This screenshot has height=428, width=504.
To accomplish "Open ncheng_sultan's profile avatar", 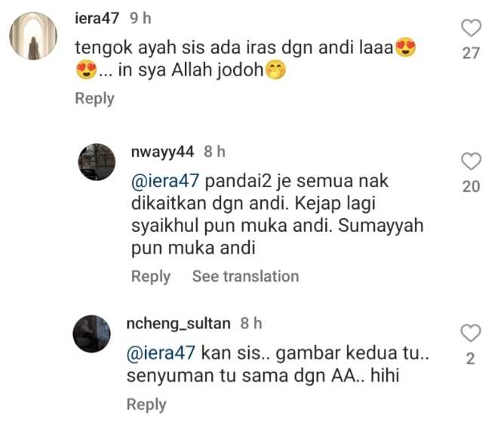I will click(91, 334).
